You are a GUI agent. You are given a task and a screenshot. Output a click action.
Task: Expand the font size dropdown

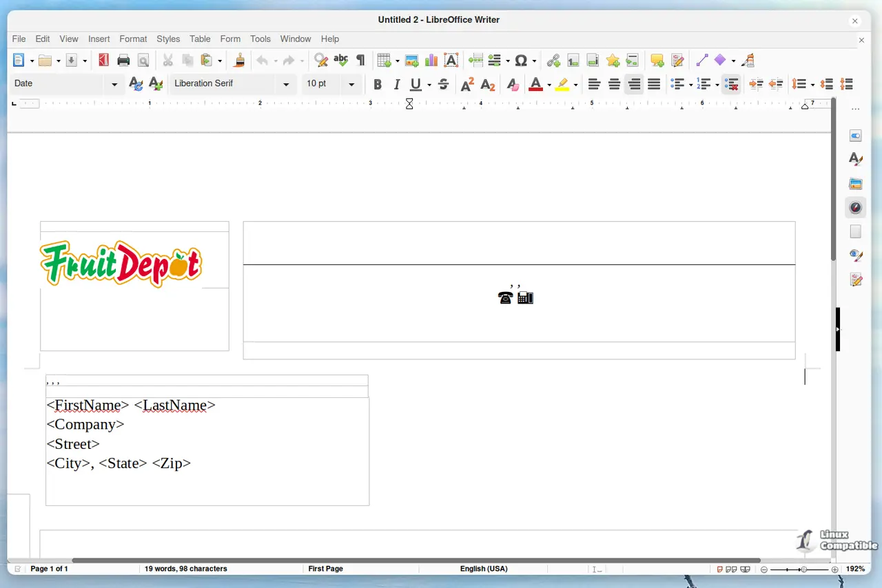[351, 85]
